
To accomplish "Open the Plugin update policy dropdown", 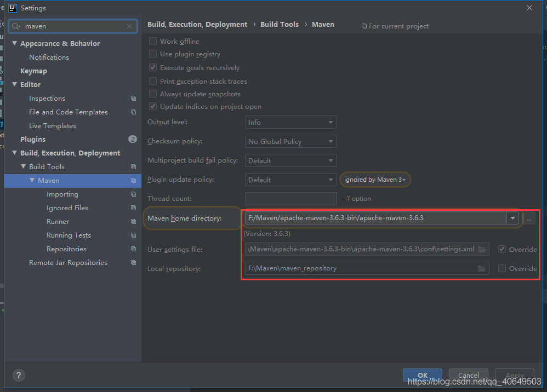I will coord(291,180).
